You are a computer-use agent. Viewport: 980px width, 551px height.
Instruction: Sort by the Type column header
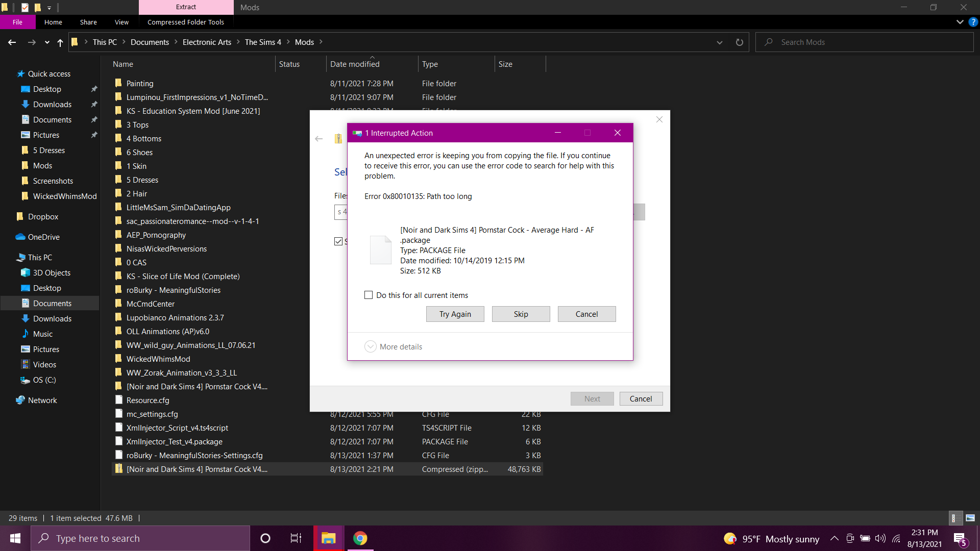(x=456, y=64)
